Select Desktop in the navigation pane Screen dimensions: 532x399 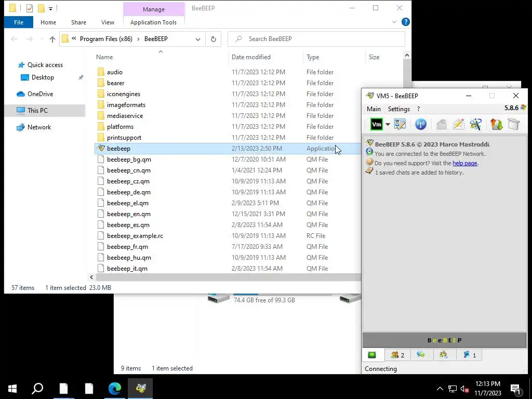click(43, 77)
